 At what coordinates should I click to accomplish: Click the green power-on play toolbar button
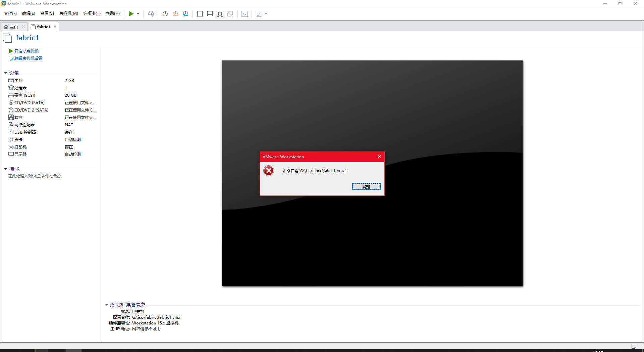click(131, 14)
